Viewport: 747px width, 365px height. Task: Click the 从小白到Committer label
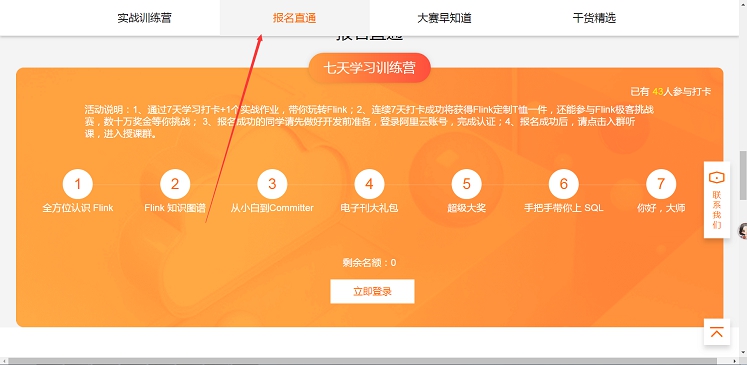tap(272, 208)
